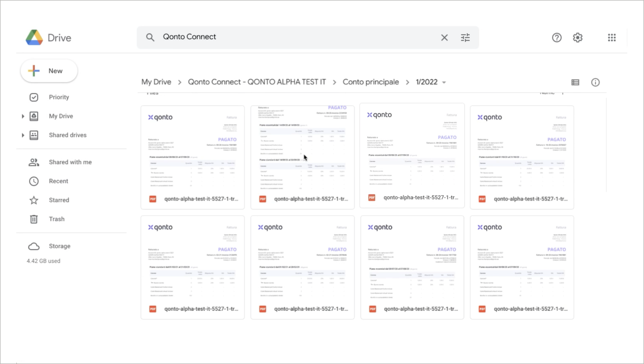Clear the Qonto Connect search query

click(x=444, y=37)
